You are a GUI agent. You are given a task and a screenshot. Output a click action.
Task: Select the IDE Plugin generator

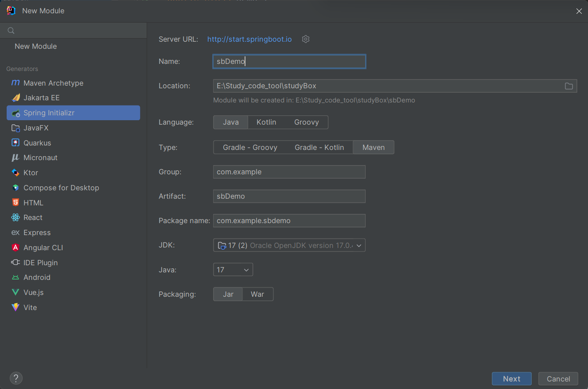coord(73,263)
